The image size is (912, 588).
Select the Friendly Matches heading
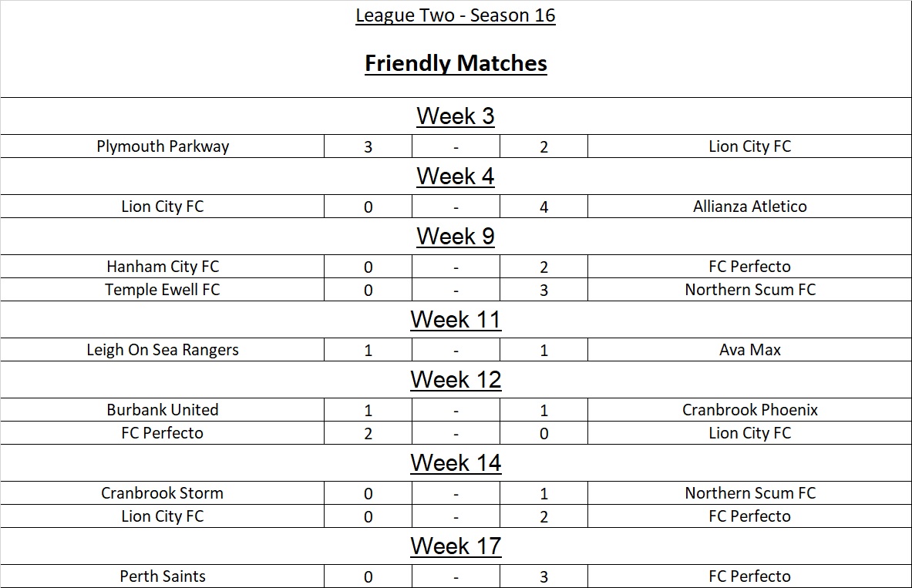pyautogui.click(x=456, y=63)
